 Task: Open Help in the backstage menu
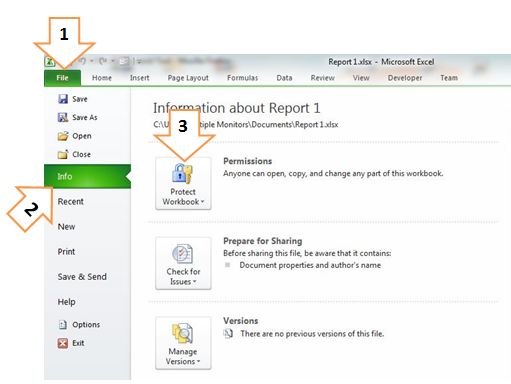(x=66, y=302)
